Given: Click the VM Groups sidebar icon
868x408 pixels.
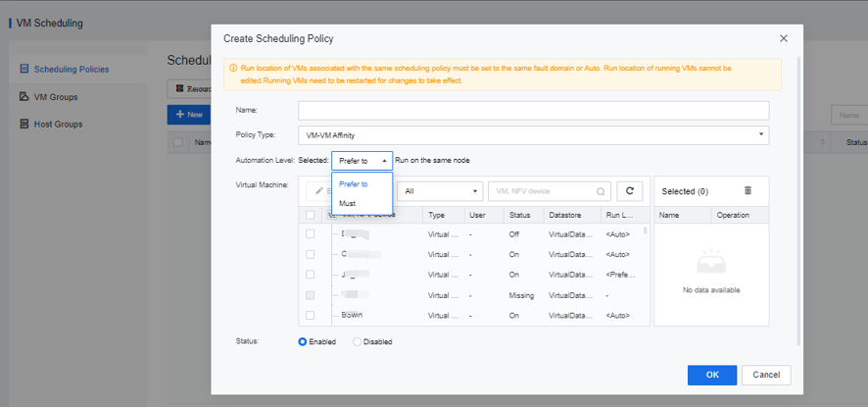Looking at the screenshot, I should [x=24, y=96].
